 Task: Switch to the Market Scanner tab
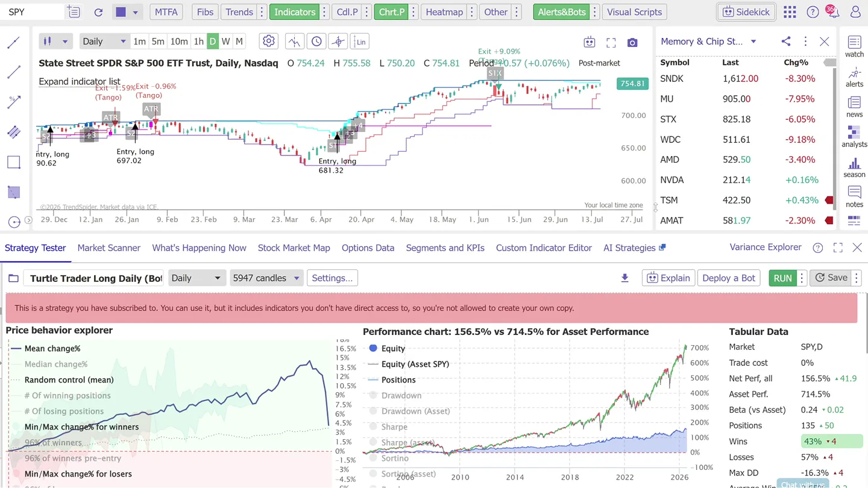pos(108,248)
